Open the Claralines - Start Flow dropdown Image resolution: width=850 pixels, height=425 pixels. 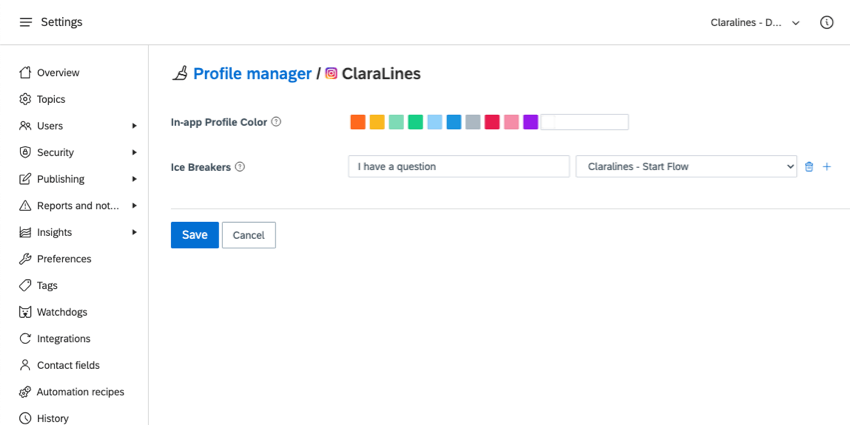click(x=686, y=166)
